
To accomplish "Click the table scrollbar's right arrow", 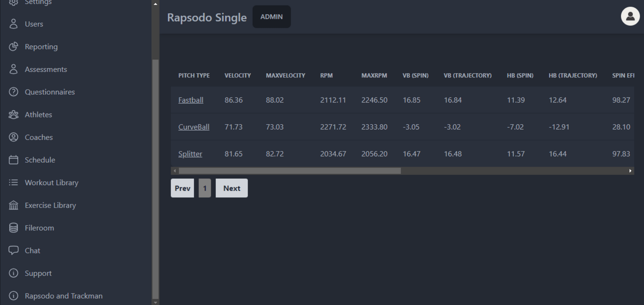I will tap(630, 171).
